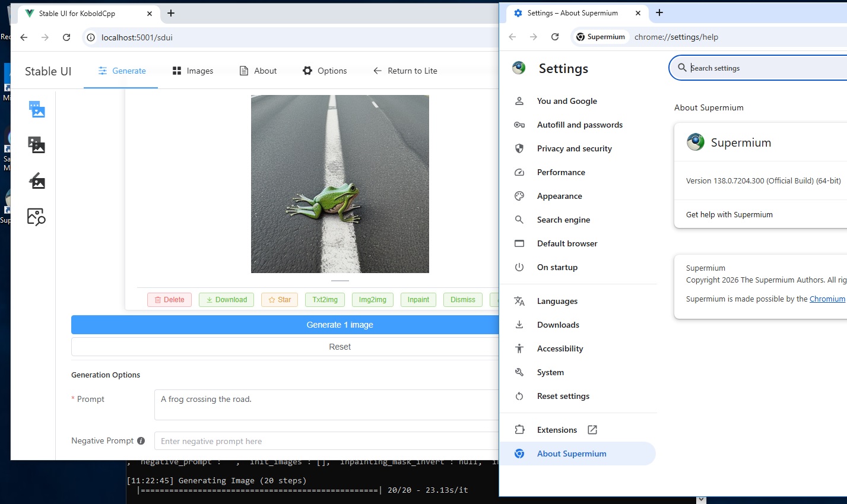Open On startup settings
Viewport: 847px width, 504px height.
(x=557, y=267)
